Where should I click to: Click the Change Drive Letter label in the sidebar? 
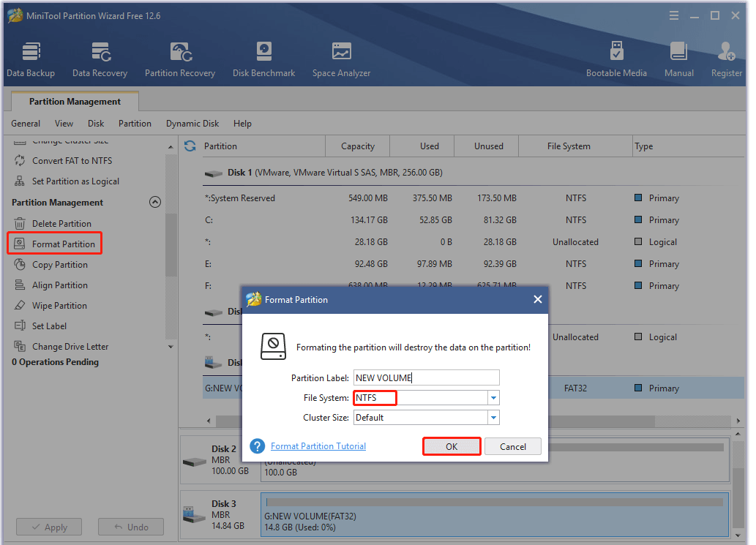[x=70, y=347]
